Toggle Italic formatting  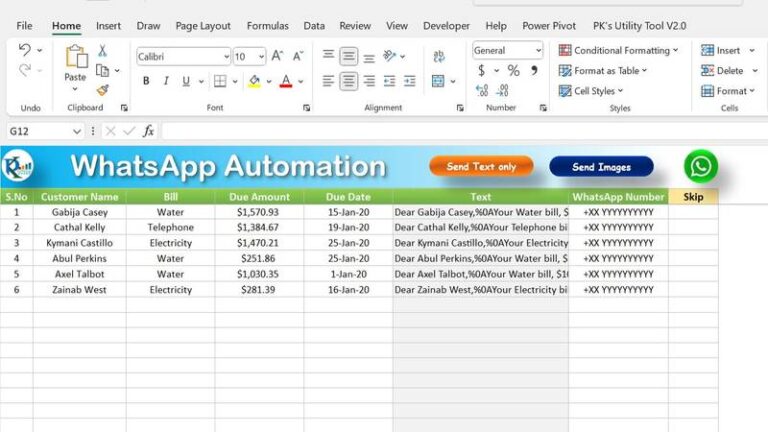click(x=166, y=81)
